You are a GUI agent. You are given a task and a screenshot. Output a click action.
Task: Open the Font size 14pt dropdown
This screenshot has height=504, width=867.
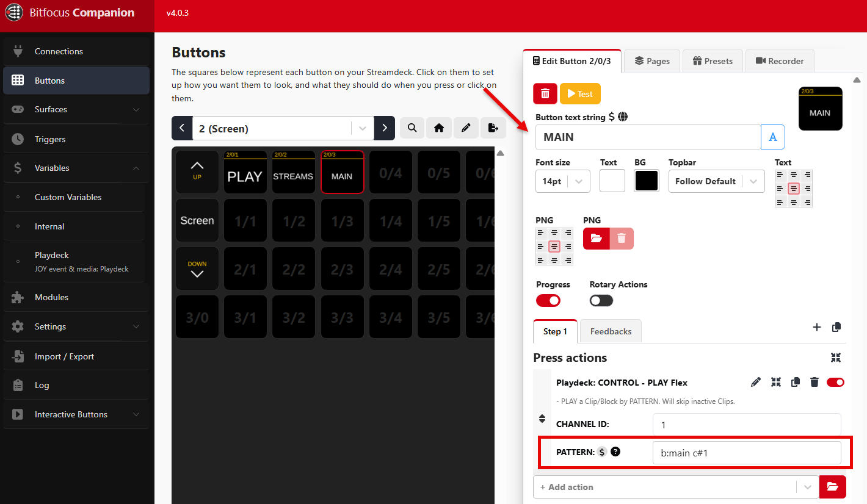click(562, 181)
